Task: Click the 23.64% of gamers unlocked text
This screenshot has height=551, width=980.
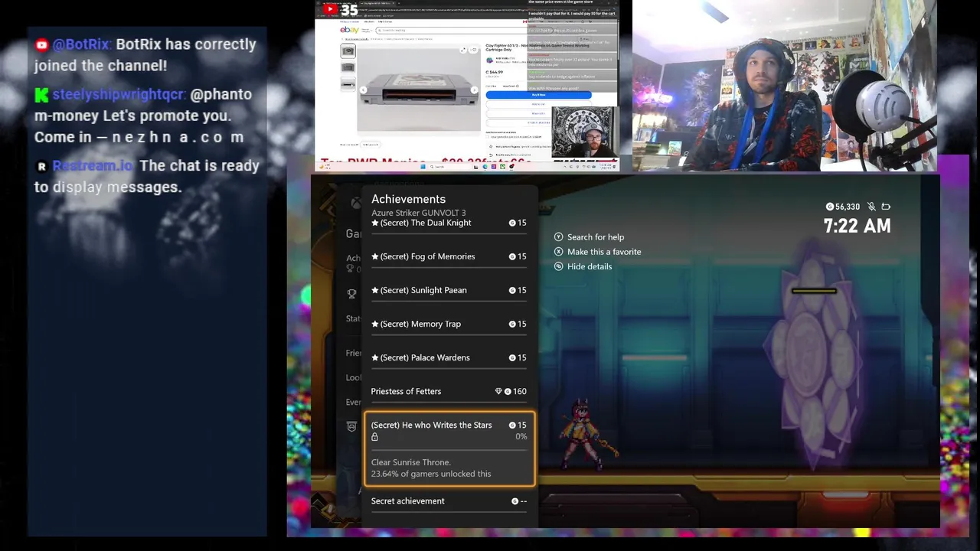Action: click(x=431, y=474)
